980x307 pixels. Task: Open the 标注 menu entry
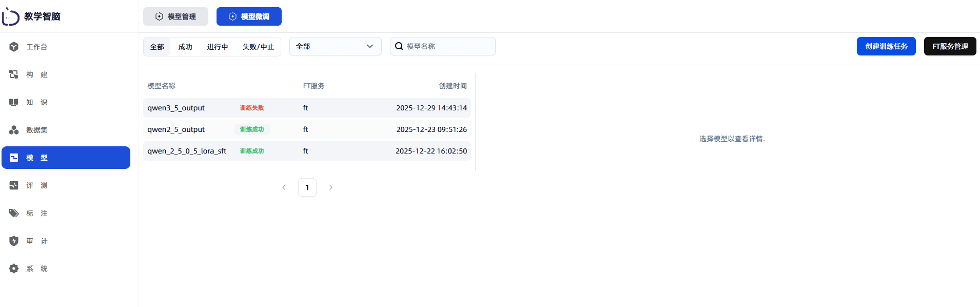[x=66, y=213]
